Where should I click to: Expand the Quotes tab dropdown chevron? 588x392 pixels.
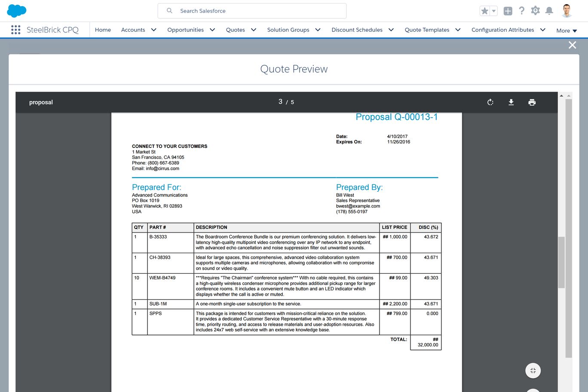[254, 30]
